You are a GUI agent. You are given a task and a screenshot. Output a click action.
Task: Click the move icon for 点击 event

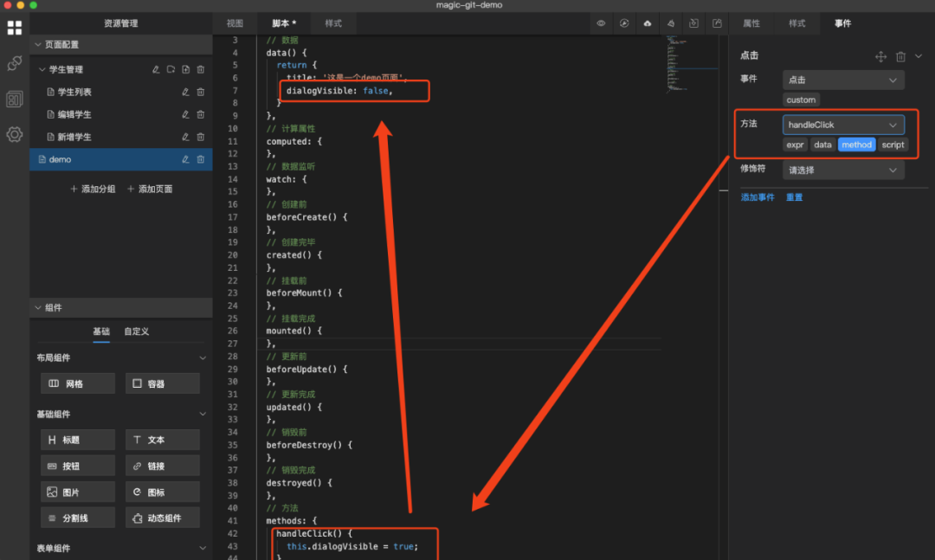coord(880,56)
